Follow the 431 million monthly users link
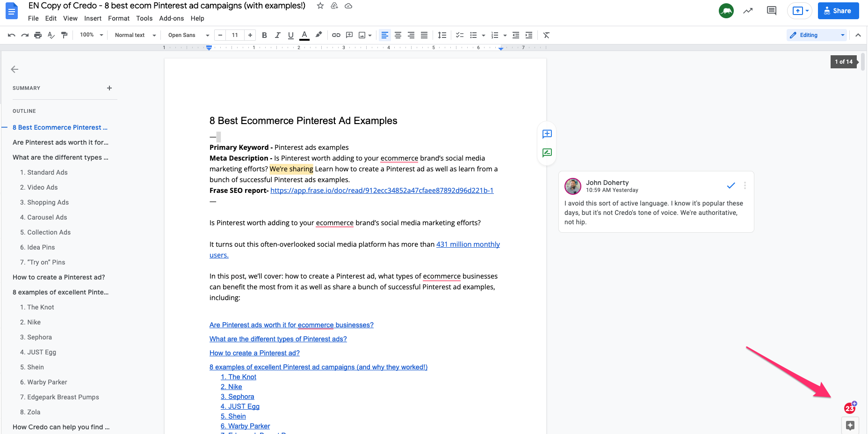This screenshot has height=434, width=868. [x=468, y=244]
